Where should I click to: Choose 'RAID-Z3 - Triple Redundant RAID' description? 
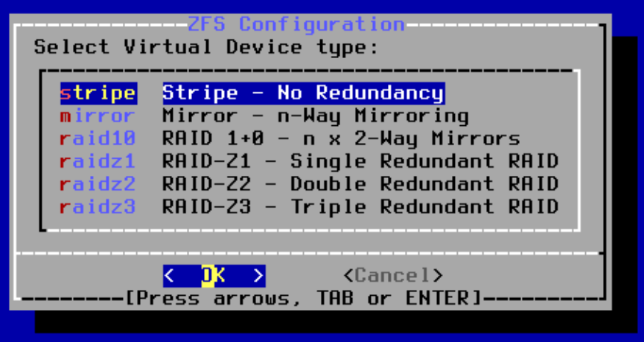(360, 206)
